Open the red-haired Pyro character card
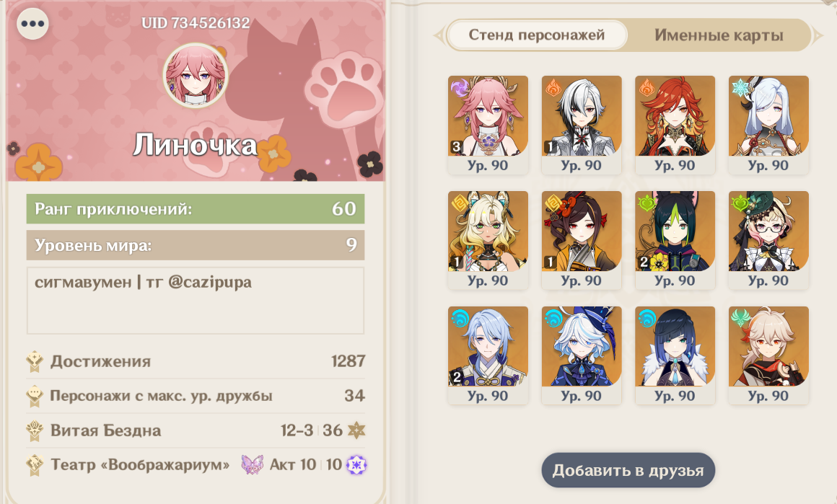Viewport: 837px width, 504px height. (675, 125)
